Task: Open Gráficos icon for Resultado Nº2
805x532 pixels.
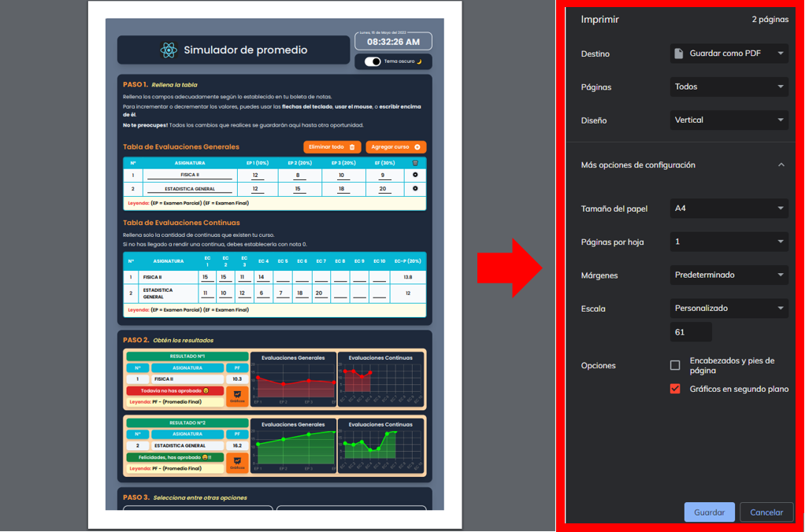Action: click(x=237, y=463)
